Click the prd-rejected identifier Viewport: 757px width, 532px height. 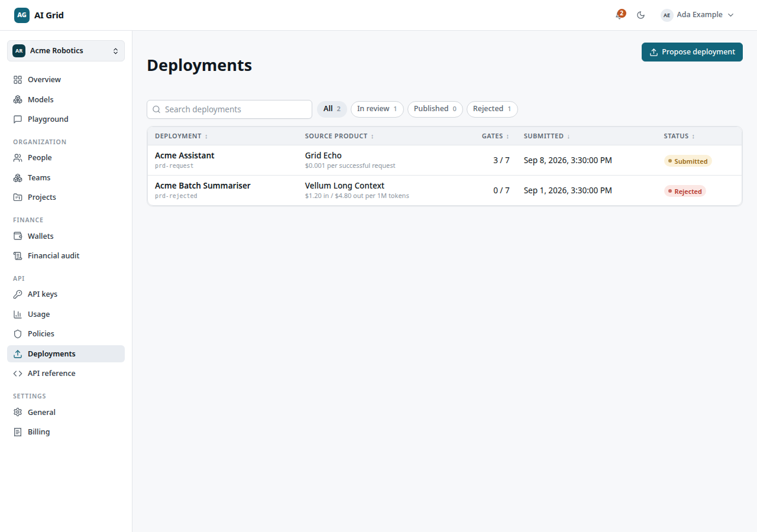(x=176, y=196)
